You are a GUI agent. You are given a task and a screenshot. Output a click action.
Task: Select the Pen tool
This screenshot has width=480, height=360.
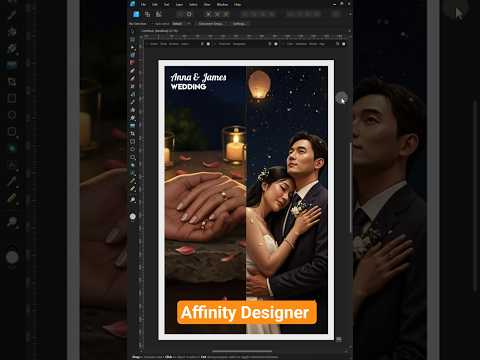point(133,71)
